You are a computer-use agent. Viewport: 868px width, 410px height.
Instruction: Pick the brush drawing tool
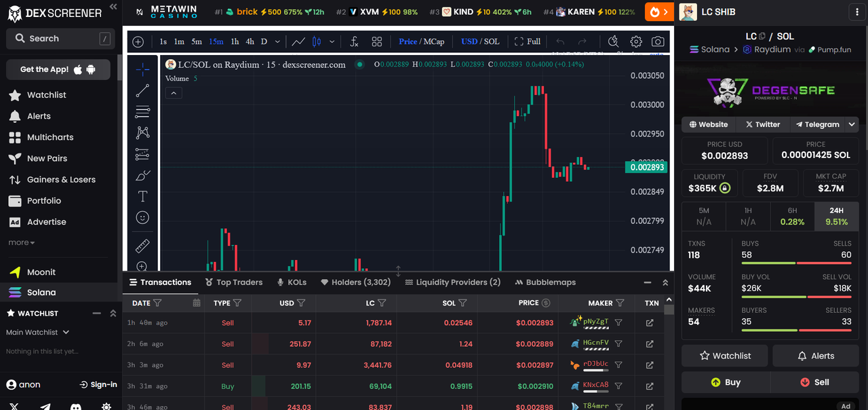point(142,175)
